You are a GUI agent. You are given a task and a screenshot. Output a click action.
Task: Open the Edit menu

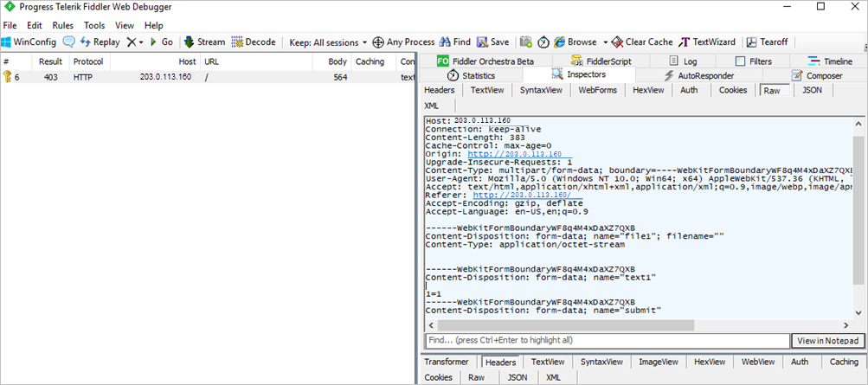tap(35, 25)
